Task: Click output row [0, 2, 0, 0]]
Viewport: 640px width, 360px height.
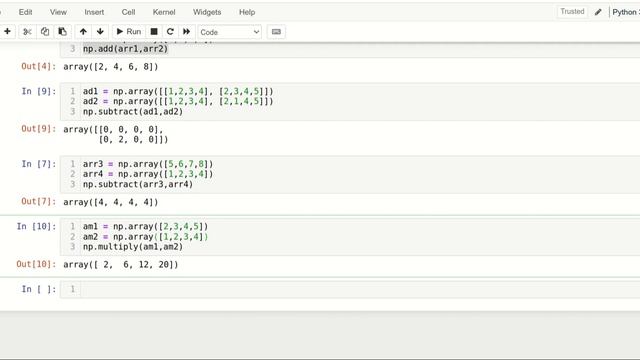Action: pyautogui.click(x=133, y=139)
